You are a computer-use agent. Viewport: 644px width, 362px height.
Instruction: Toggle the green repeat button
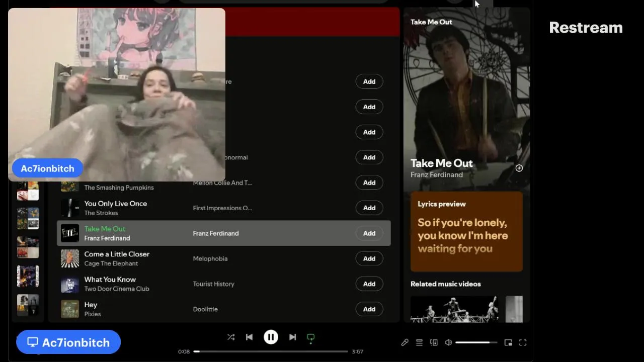tap(311, 338)
